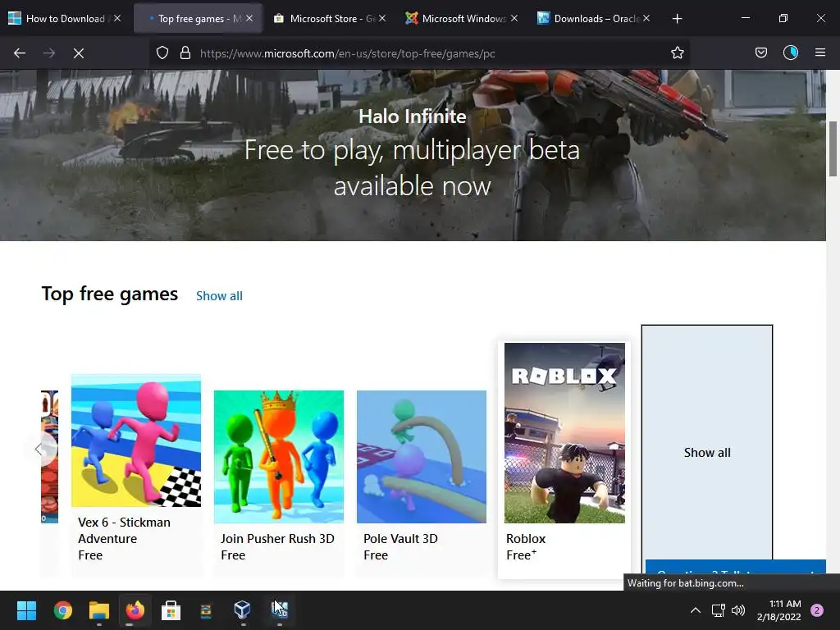The height and width of the screenshot is (630, 840).
Task: Switch to Firefox in the taskbar
Action: click(135, 609)
